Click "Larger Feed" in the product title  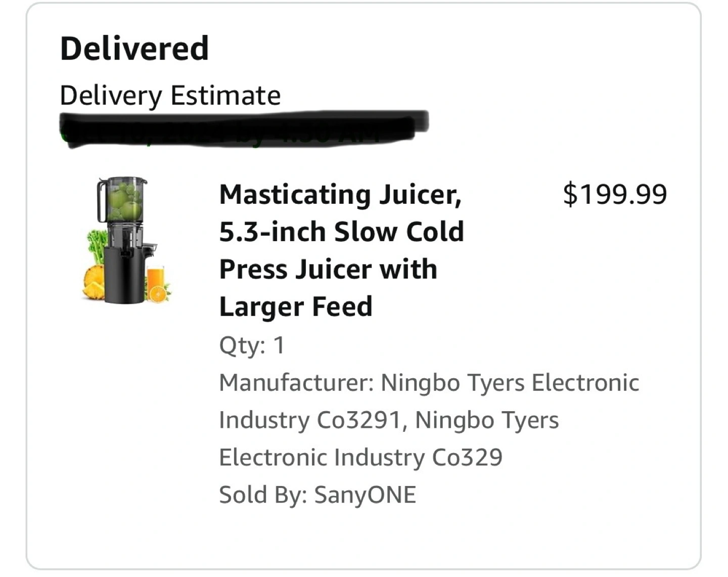click(x=296, y=307)
